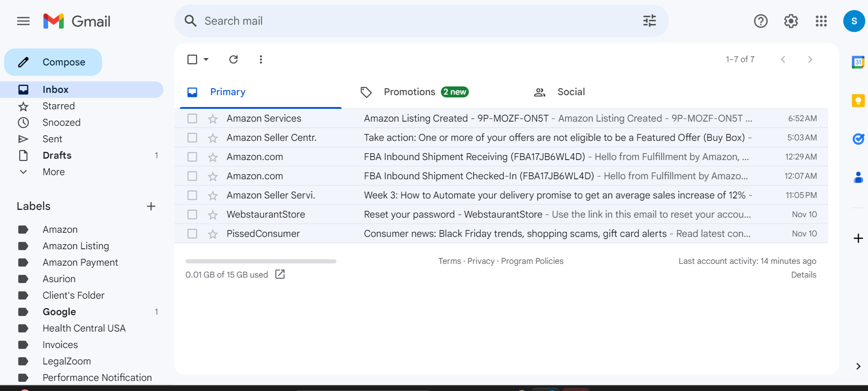This screenshot has width=868, height=391.
Task: Open the Google account avatar
Action: click(x=854, y=21)
